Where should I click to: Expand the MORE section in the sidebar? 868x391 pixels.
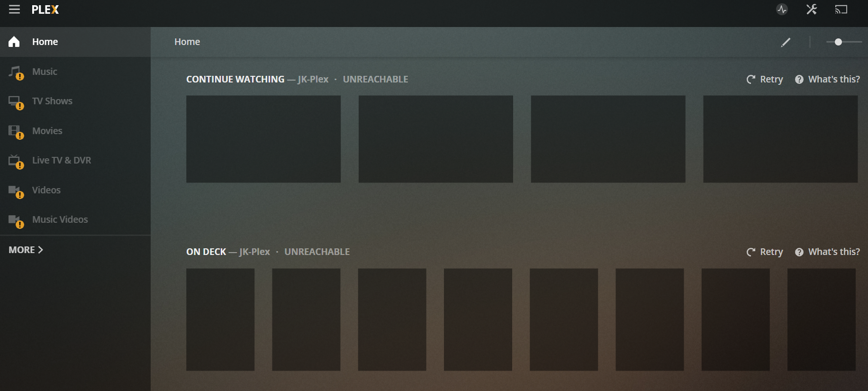26,250
